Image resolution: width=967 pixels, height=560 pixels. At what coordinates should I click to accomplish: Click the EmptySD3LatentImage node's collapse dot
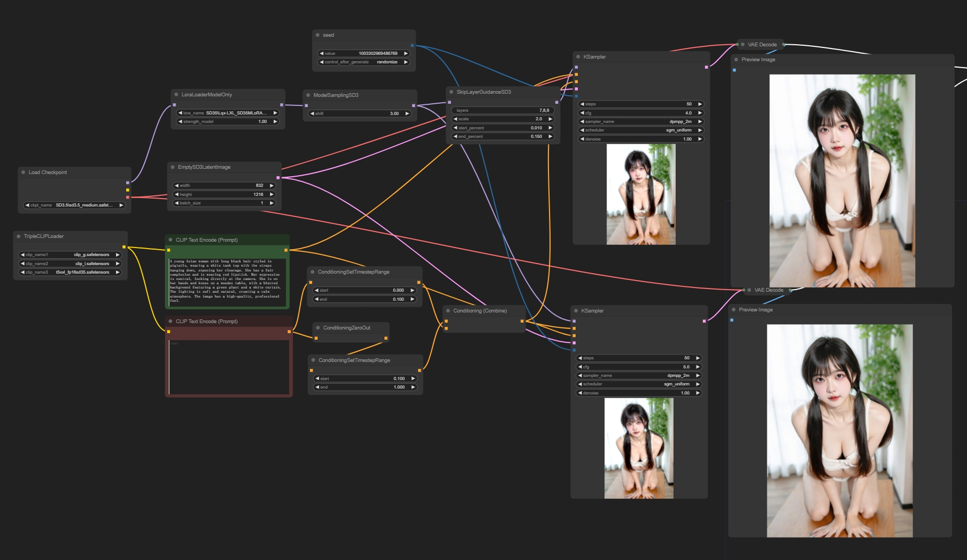tap(173, 167)
